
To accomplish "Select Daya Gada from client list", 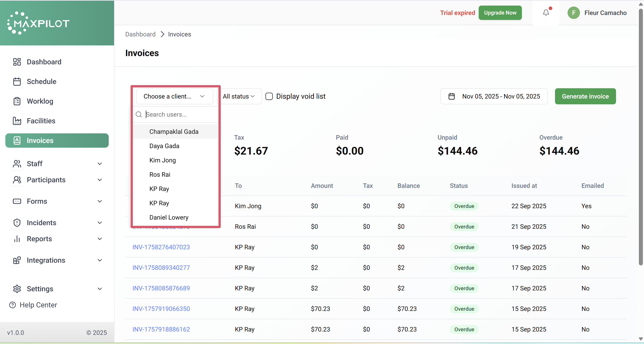I will (164, 146).
